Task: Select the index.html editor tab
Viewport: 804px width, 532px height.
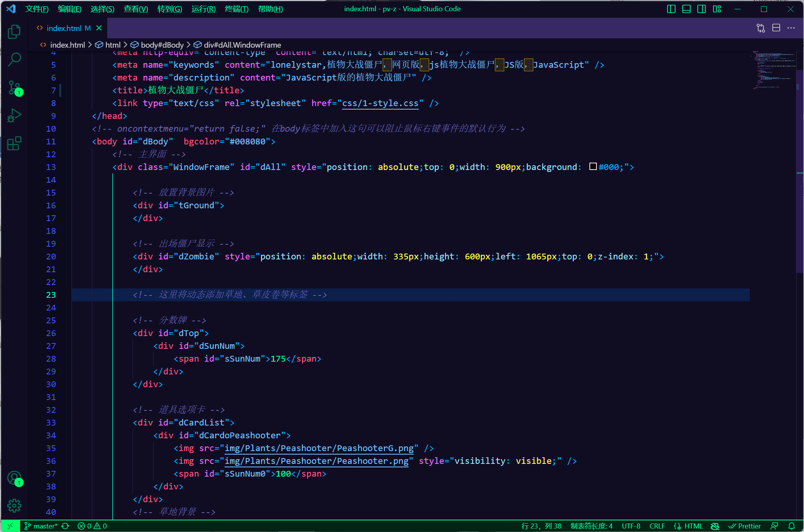Action: [x=68, y=28]
